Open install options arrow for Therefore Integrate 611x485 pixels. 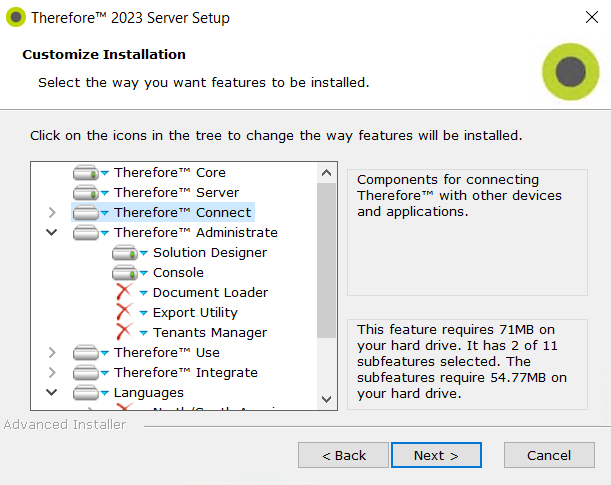[x=104, y=373]
